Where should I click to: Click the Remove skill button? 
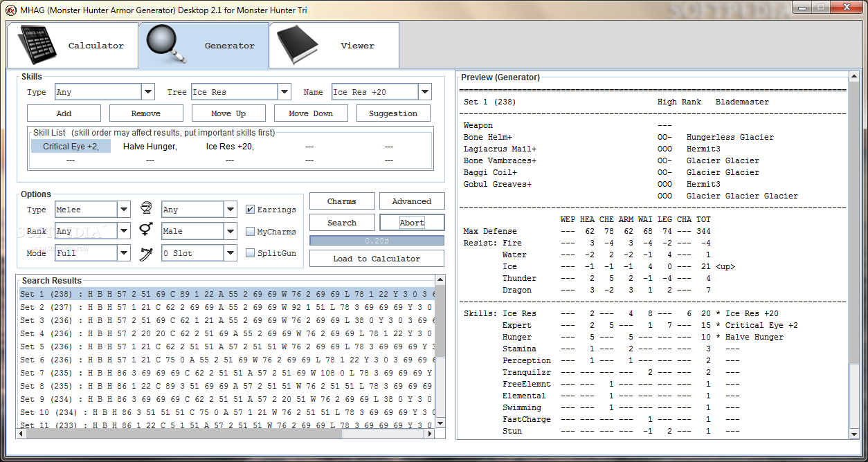(x=146, y=113)
